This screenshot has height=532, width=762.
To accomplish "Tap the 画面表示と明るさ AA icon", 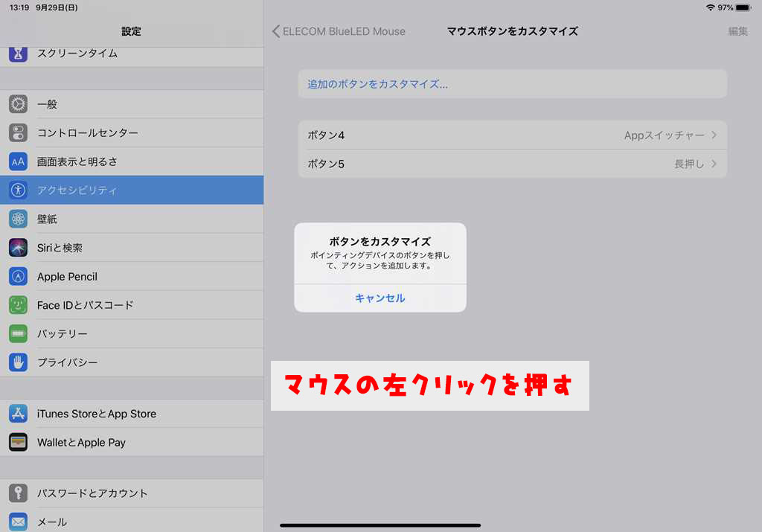I will 18,161.
